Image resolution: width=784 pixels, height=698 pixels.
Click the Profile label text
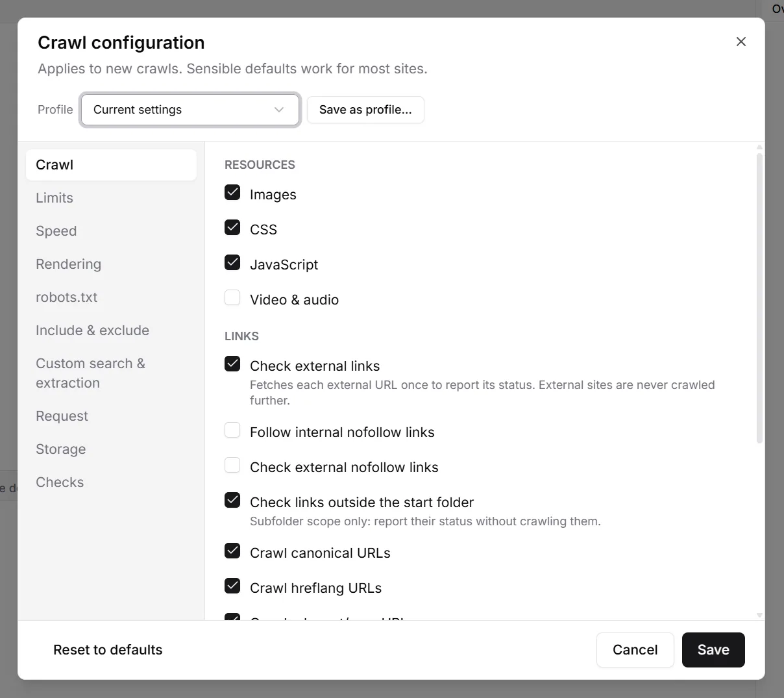55,110
